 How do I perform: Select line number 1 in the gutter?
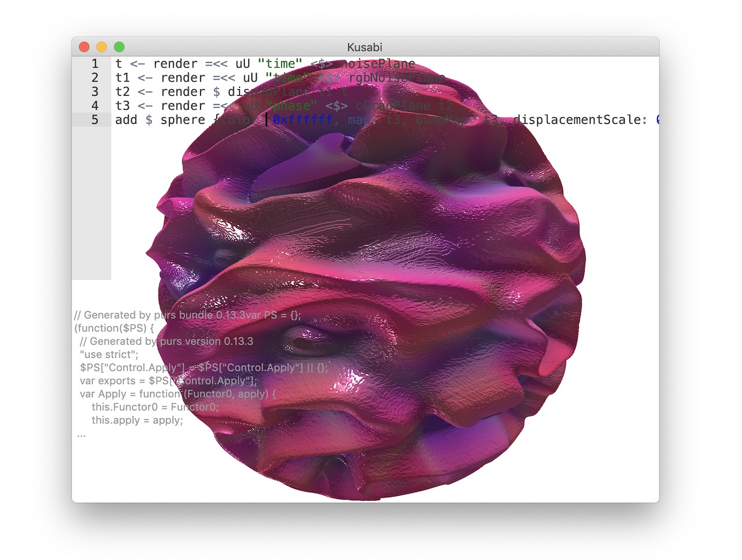95,64
